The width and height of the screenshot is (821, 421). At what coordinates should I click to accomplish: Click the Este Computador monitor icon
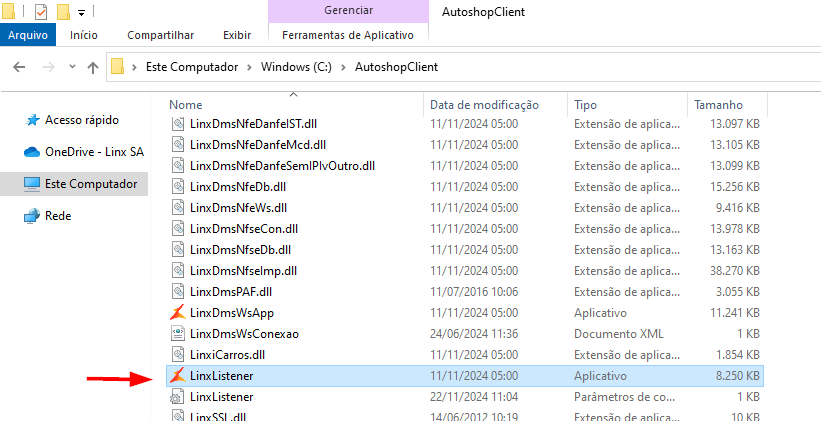[32, 184]
